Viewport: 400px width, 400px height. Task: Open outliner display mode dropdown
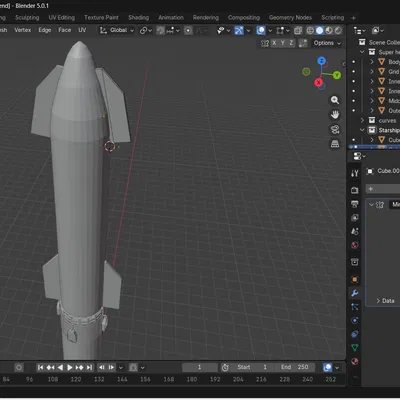pos(378,31)
